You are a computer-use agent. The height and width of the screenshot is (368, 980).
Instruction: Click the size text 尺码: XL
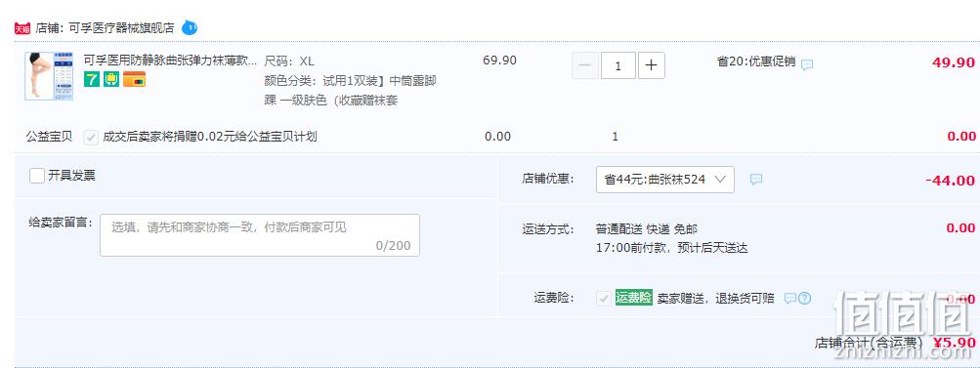(x=289, y=61)
